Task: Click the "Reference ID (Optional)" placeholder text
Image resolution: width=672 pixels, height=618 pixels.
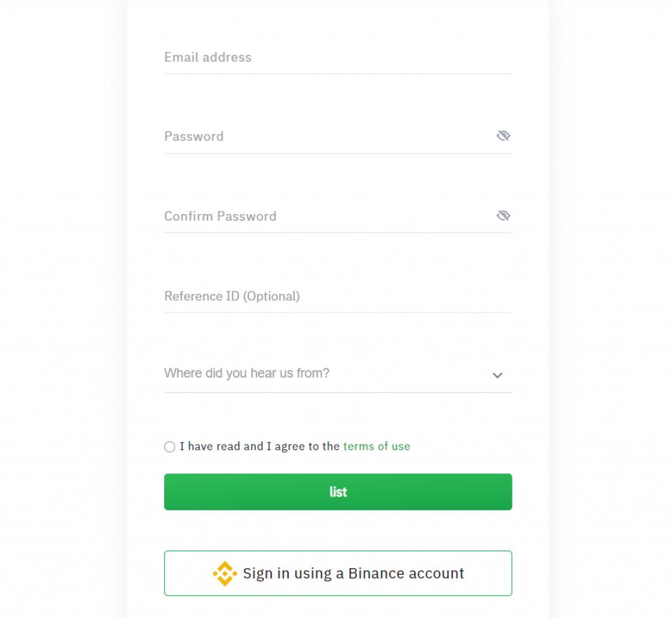Action: (232, 296)
